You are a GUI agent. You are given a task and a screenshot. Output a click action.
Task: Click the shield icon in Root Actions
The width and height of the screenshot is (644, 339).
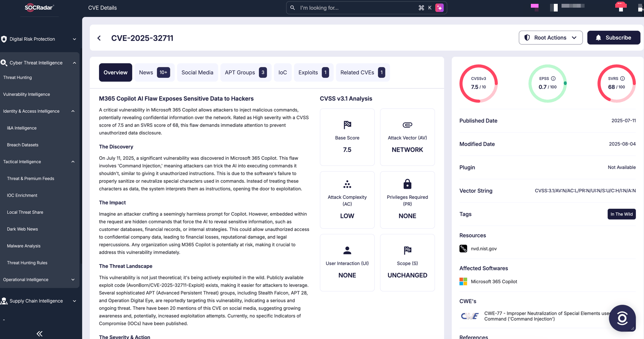(x=527, y=38)
